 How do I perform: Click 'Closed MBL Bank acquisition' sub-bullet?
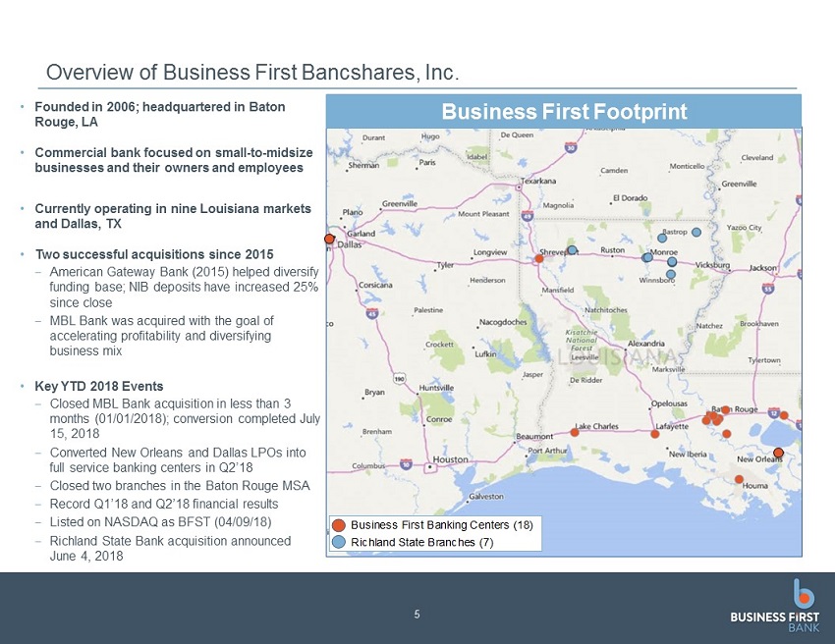[x=185, y=419]
